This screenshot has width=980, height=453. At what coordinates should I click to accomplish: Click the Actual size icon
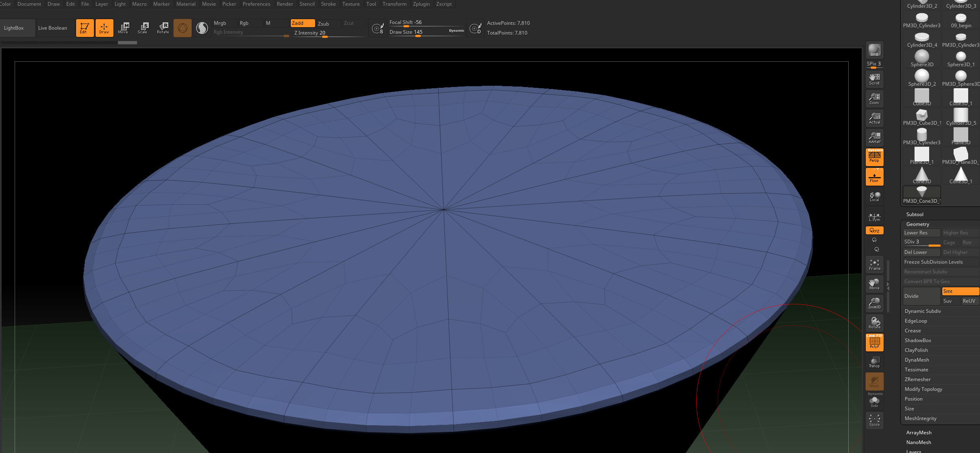pyautogui.click(x=874, y=118)
